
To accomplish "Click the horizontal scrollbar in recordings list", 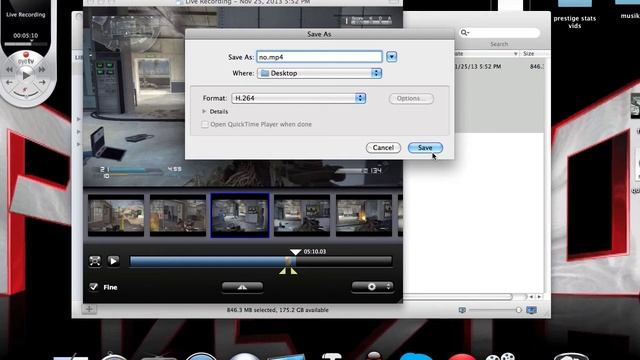I will 457,297.
